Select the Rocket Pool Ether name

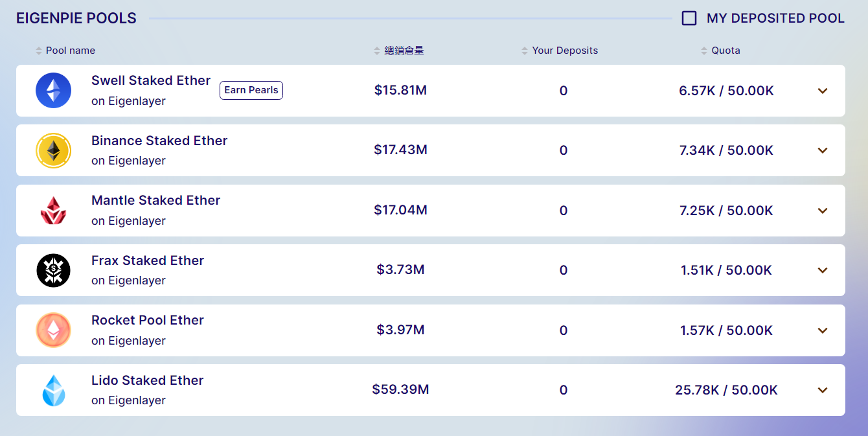tap(148, 320)
